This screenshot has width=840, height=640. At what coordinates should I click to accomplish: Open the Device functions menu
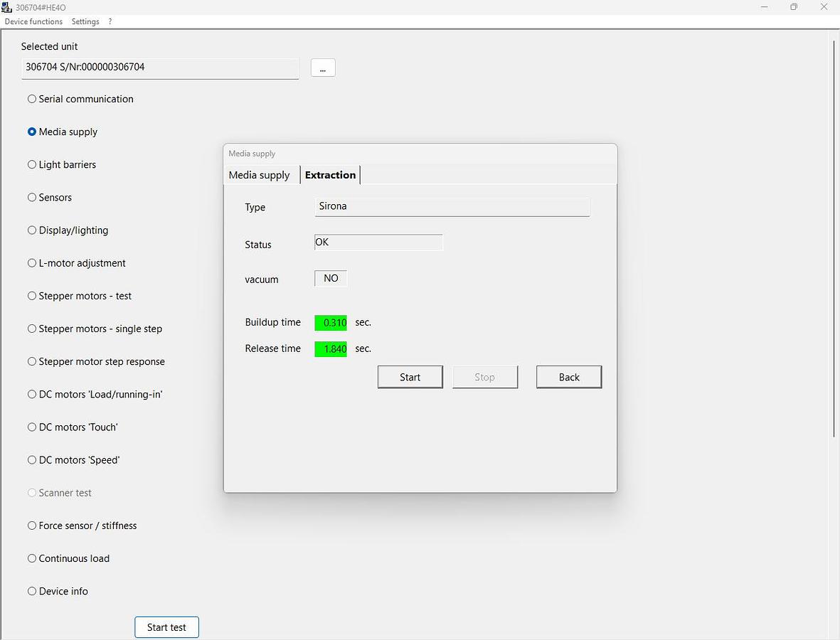(x=33, y=21)
